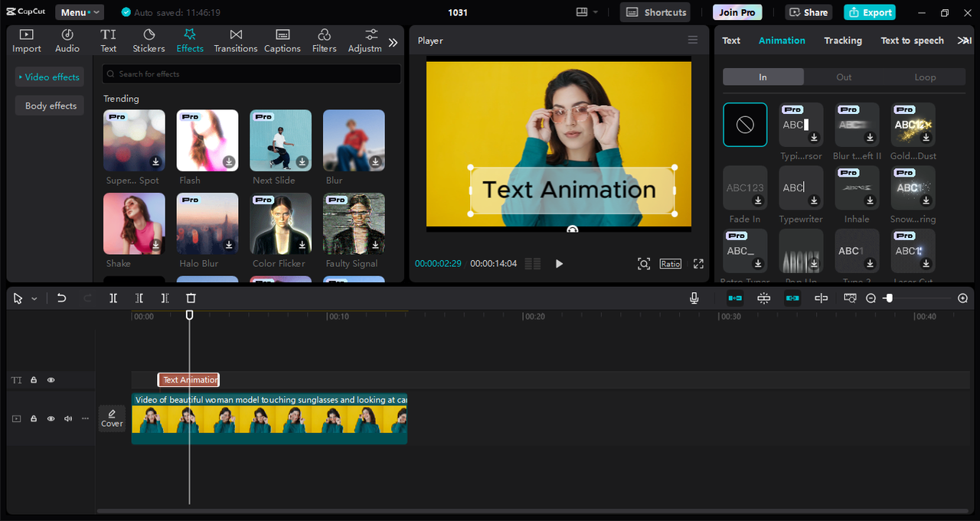Open the Transitions panel

tap(236, 41)
